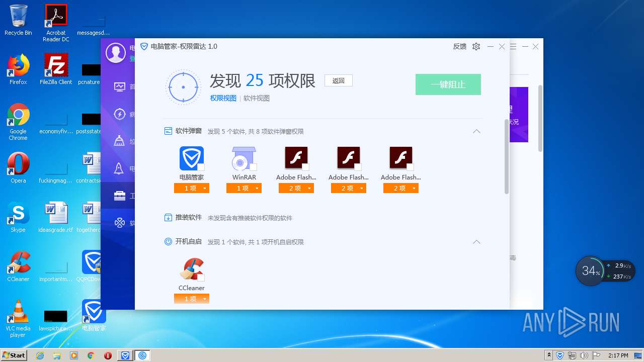Switch to the 软件视图 tab
Viewport: 644px width, 362px height.
tap(257, 98)
